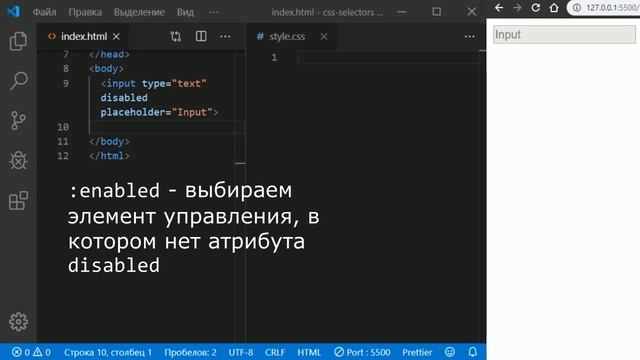Open more actions for style.css editor
The height and width of the screenshot is (360, 640).
469,37
